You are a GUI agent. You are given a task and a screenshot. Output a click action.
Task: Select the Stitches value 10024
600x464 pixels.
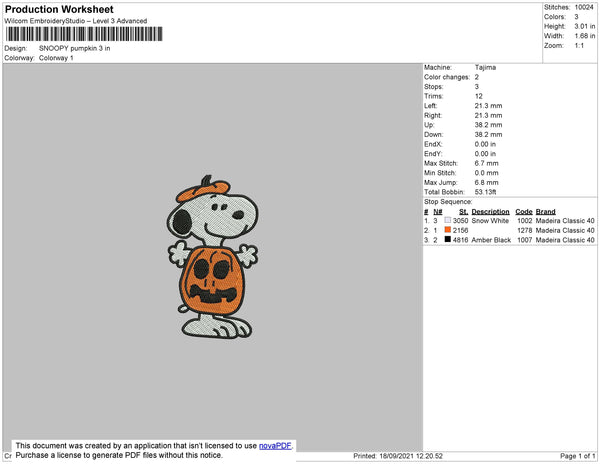(x=584, y=7)
